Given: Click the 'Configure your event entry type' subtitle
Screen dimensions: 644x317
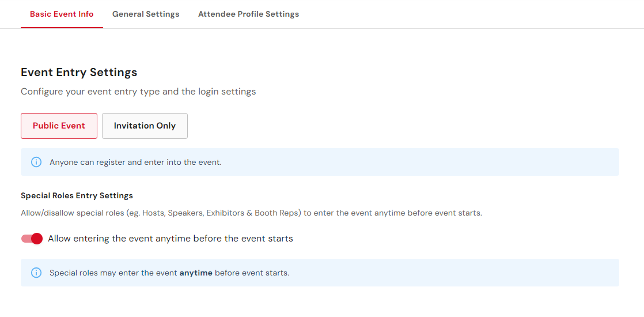Looking at the screenshot, I should [138, 91].
